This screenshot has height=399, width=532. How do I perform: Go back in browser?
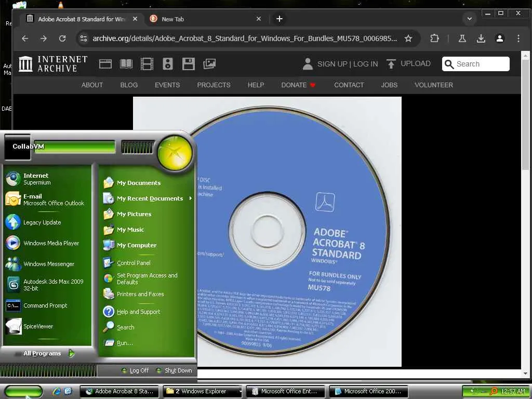25,38
